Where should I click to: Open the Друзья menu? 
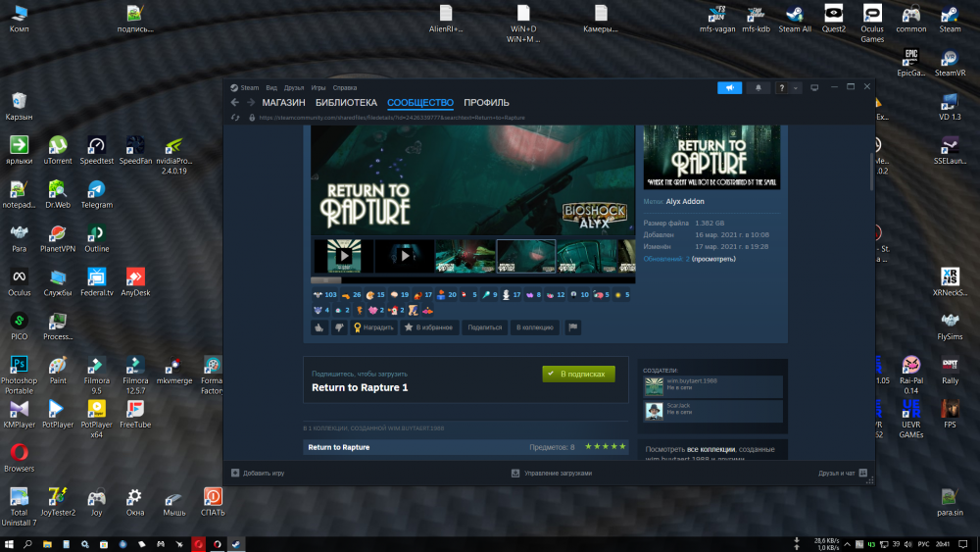[x=294, y=88]
